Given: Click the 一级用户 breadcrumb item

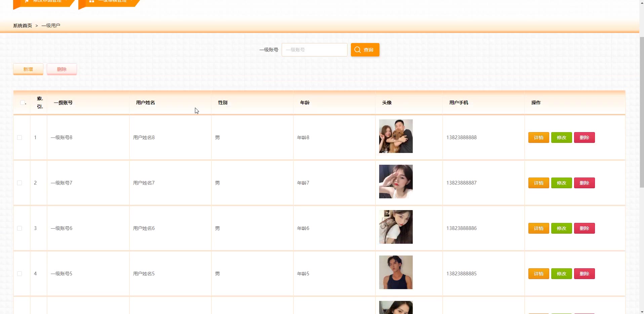Looking at the screenshot, I should (51, 26).
